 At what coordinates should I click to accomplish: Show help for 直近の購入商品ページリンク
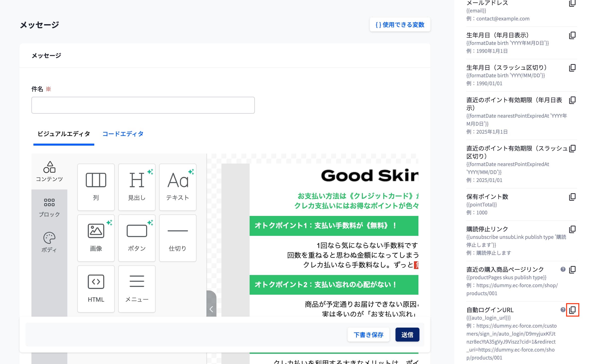click(563, 270)
